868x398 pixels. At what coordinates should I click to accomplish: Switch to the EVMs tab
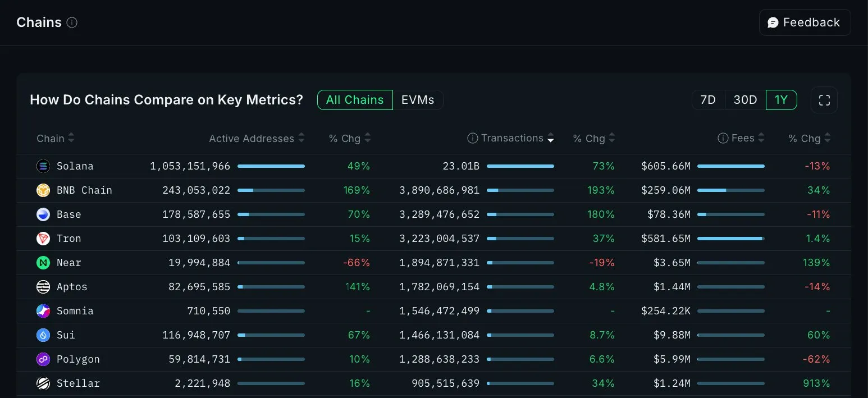click(418, 100)
